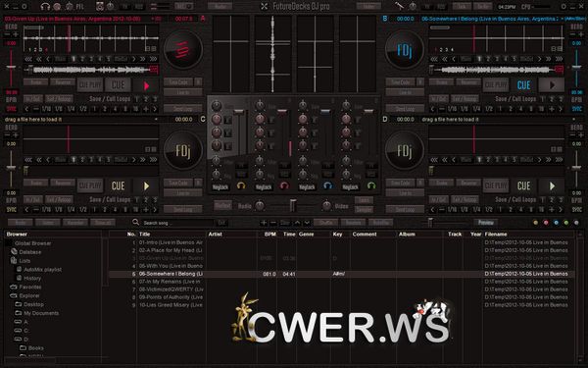
Task: Click the yellow dot above file list
Action: 535,223
